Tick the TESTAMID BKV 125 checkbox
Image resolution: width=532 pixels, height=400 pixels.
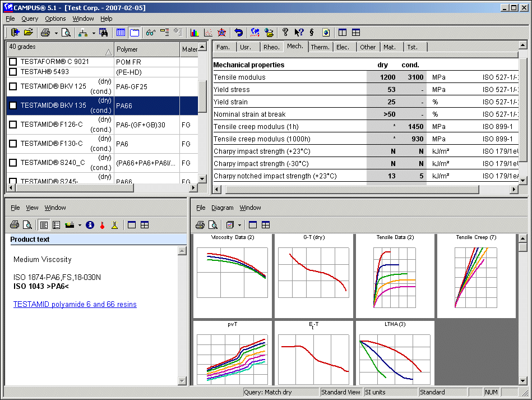(x=13, y=86)
